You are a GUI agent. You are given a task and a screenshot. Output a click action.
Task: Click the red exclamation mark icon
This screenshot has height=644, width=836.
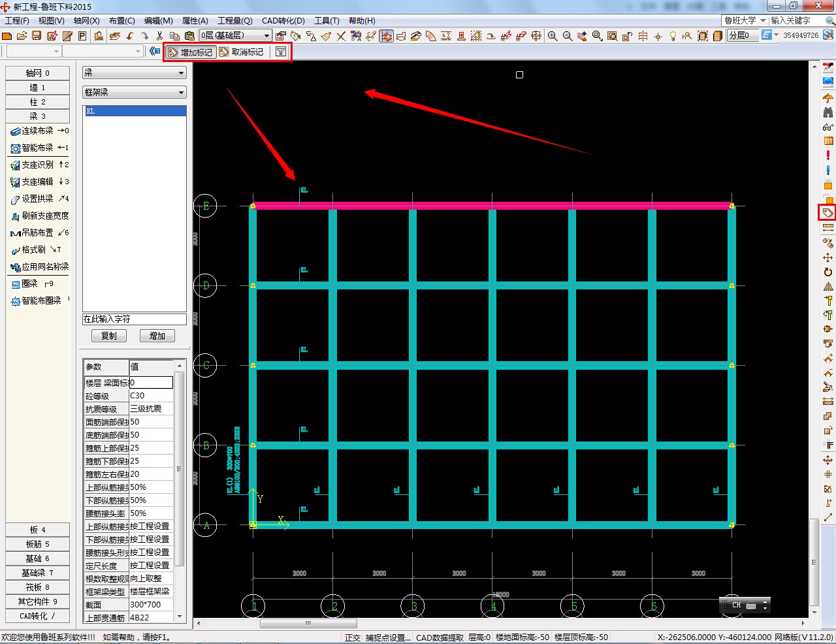coord(828,155)
